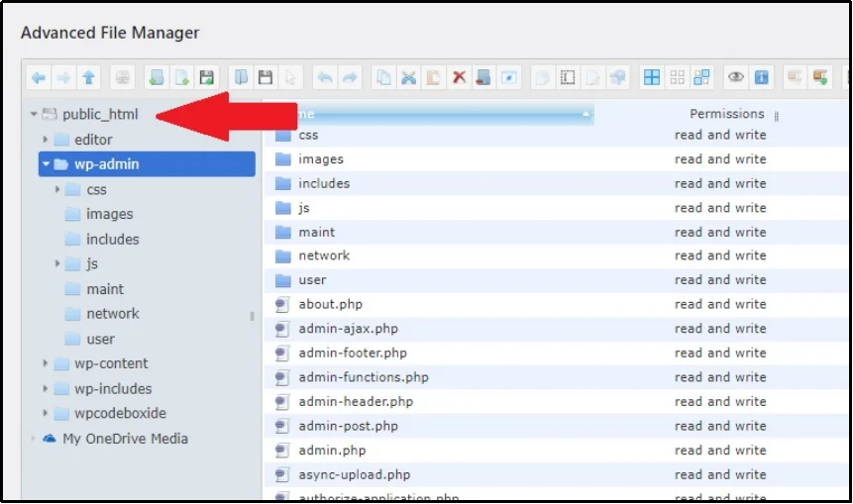Click the Forward arrow toolbar icon
The image size is (853, 504).
[x=63, y=78]
